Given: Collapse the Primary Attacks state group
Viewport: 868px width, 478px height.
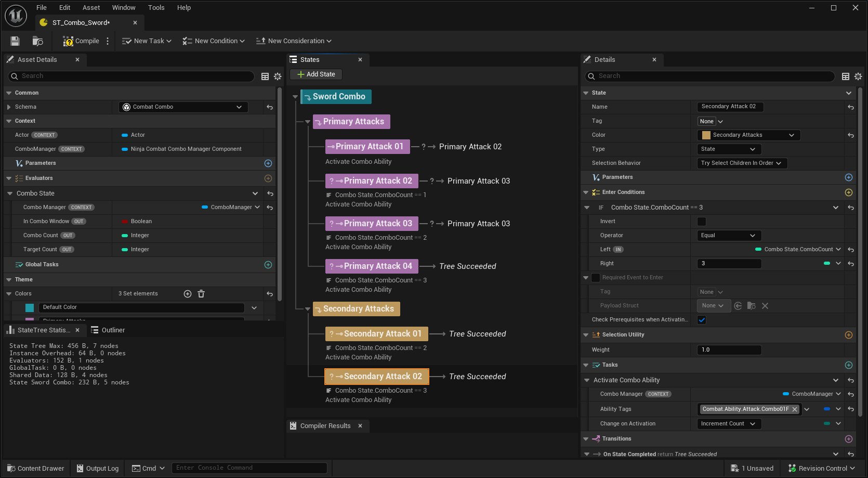Looking at the screenshot, I should pyautogui.click(x=307, y=122).
